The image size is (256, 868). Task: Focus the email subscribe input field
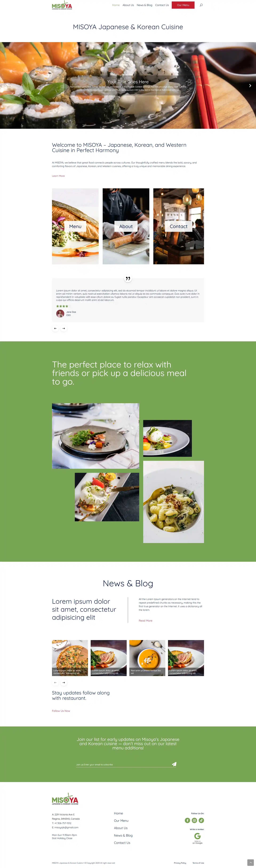pyautogui.click(x=123, y=765)
